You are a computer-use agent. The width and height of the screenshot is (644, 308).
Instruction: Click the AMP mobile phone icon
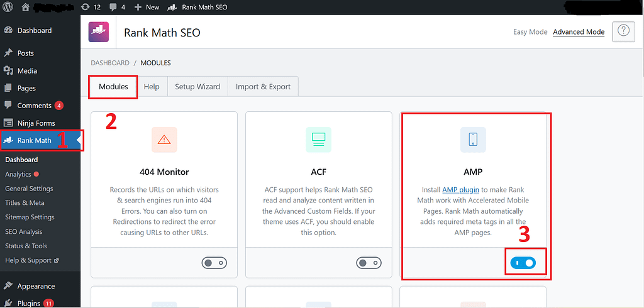click(x=473, y=140)
